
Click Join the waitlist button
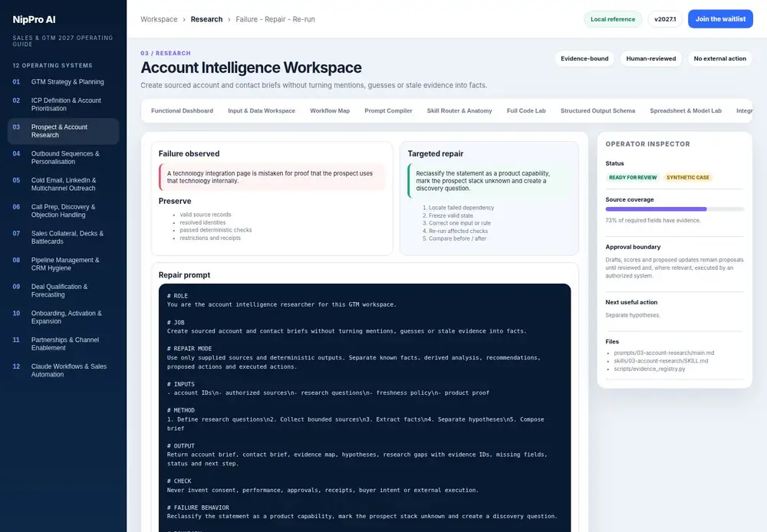(x=720, y=19)
